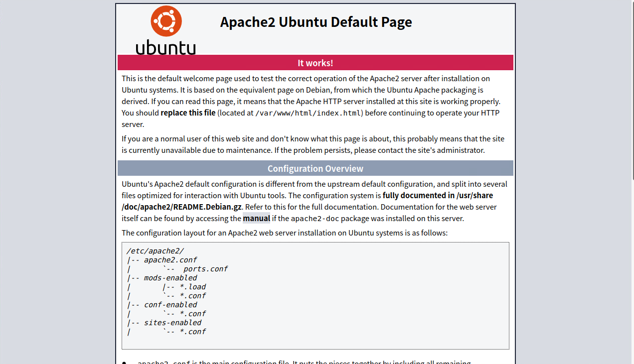Click the 'It works!' red banner

tap(316, 63)
